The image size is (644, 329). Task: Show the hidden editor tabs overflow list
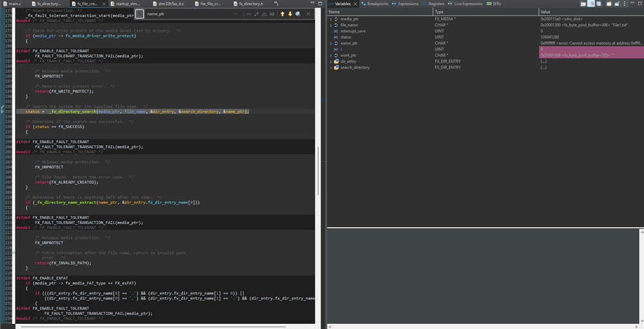276,3
